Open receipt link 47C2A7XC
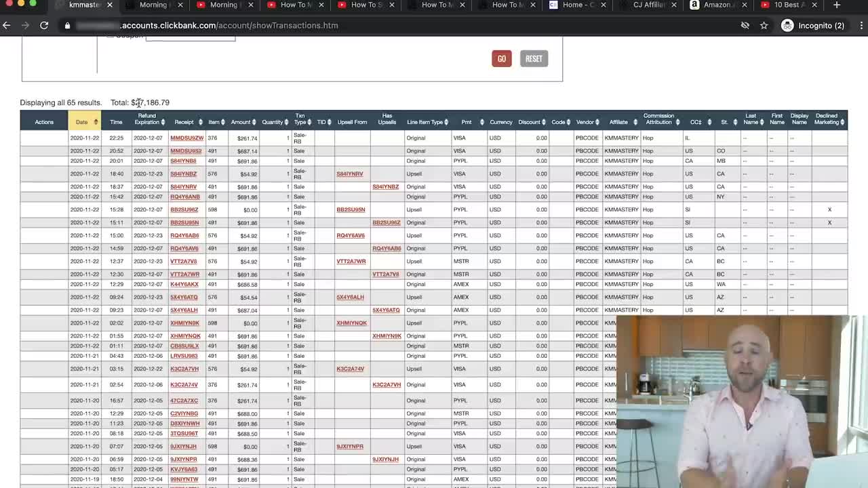 pos(184,401)
